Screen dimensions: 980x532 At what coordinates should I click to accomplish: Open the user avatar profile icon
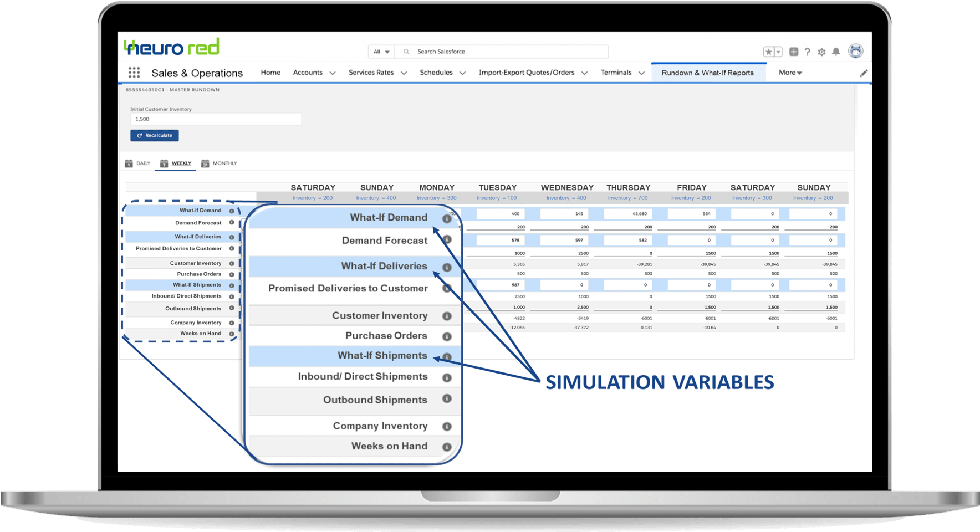(855, 51)
